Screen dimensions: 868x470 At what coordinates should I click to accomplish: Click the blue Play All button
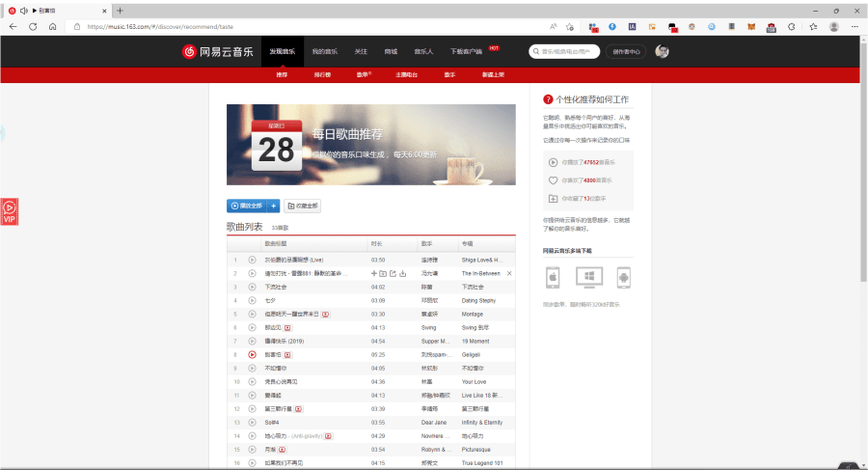[x=246, y=206]
